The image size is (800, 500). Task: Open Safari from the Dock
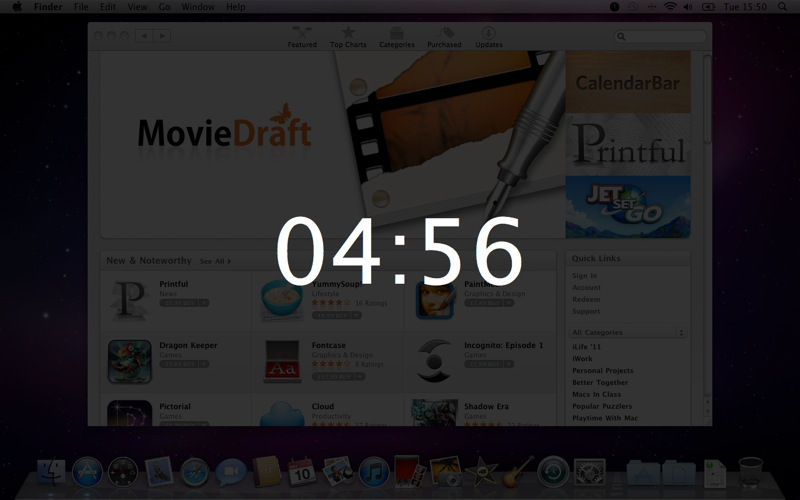coord(195,472)
